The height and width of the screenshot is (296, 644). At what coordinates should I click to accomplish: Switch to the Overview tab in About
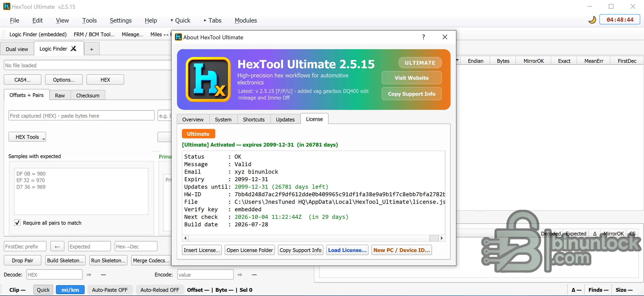(193, 119)
